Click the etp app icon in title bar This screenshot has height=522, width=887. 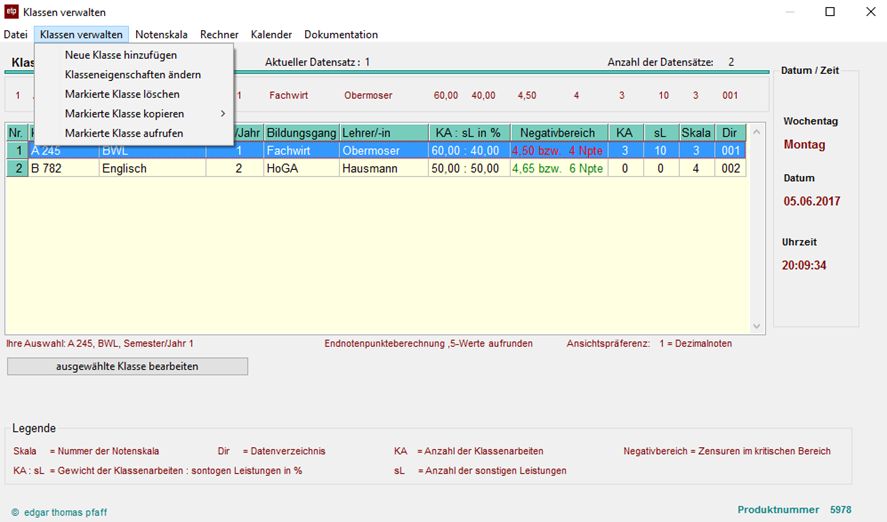[x=12, y=12]
